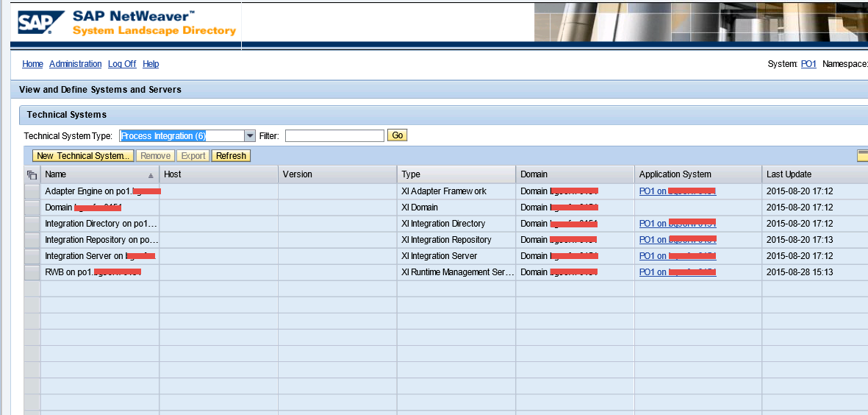This screenshot has height=415, width=868.
Task: Click 'XI Integration Directory' type cell
Action: pos(456,223)
